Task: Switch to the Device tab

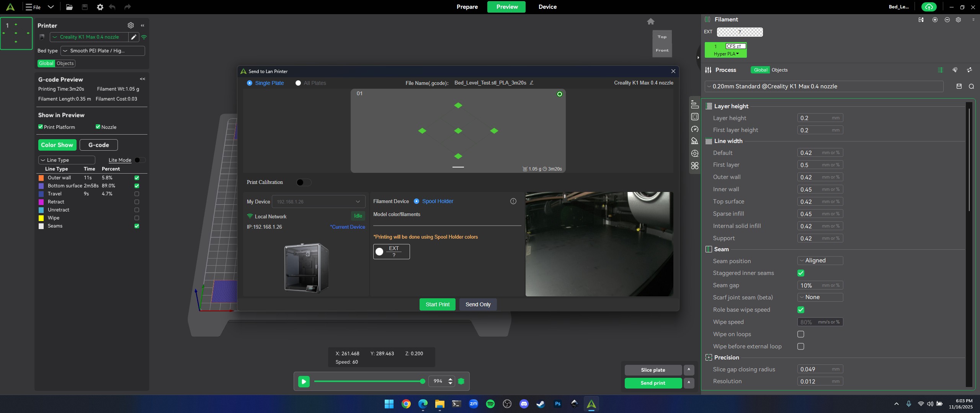Action: click(x=547, y=7)
